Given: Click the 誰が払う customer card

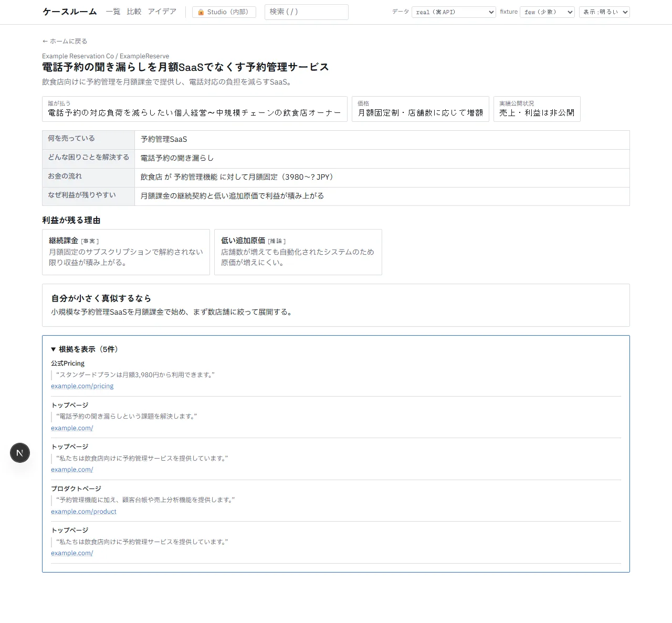Looking at the screenshot, I should pos(195,109).
